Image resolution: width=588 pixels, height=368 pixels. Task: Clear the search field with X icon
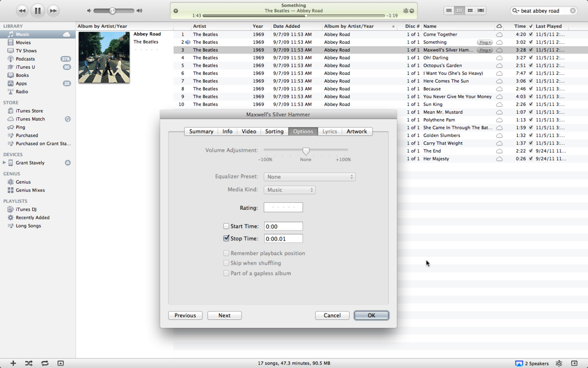573,11
